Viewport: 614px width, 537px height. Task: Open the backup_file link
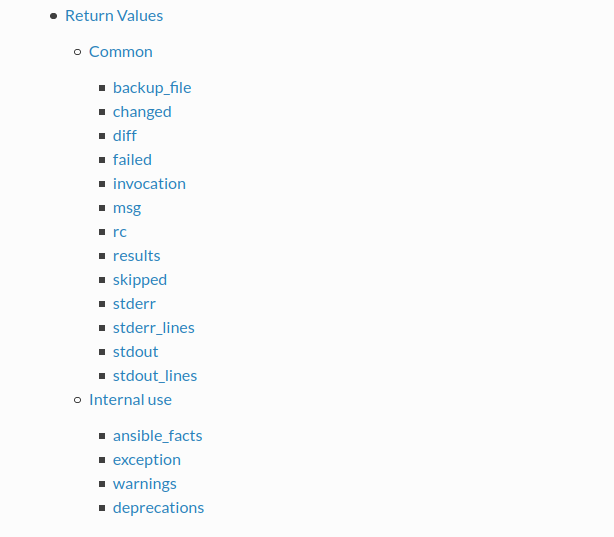pyautogui.click(x=152, y=88)
